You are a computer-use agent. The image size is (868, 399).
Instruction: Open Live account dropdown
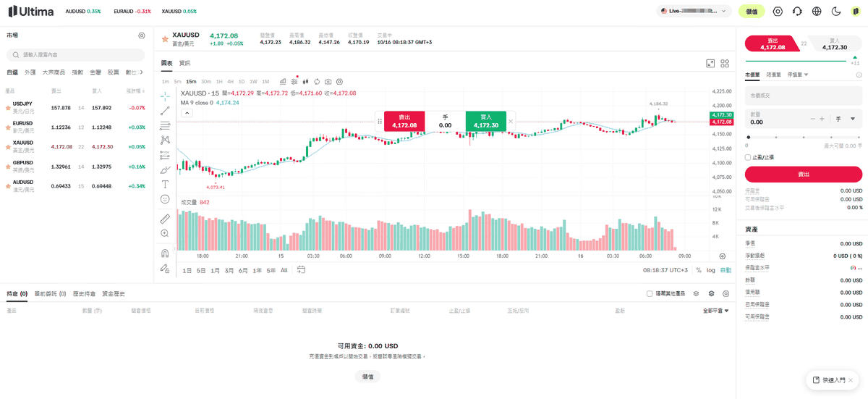pos(694,11)
